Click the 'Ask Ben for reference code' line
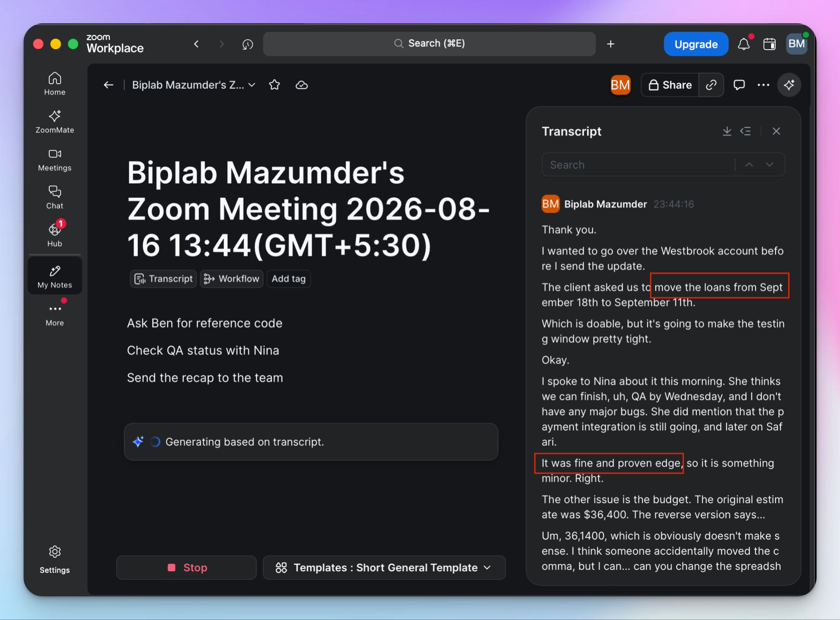Image resolution: width=840 pixels, height=620 pixels. point(205,323)
